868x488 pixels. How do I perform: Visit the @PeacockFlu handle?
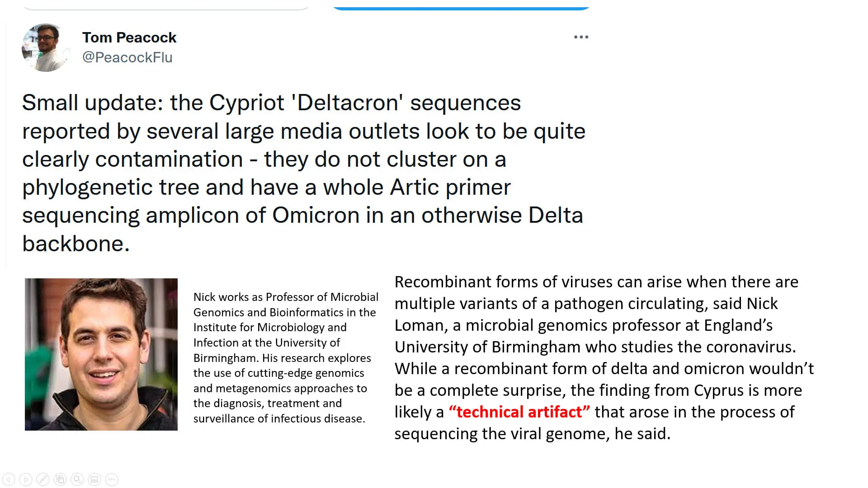pyautogui.click(x=127, y=57)
